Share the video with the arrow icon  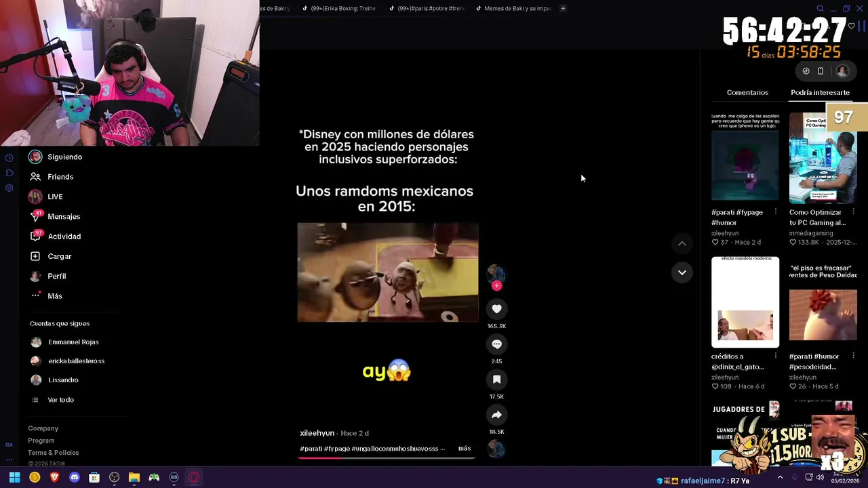click(x=496, y=415)
